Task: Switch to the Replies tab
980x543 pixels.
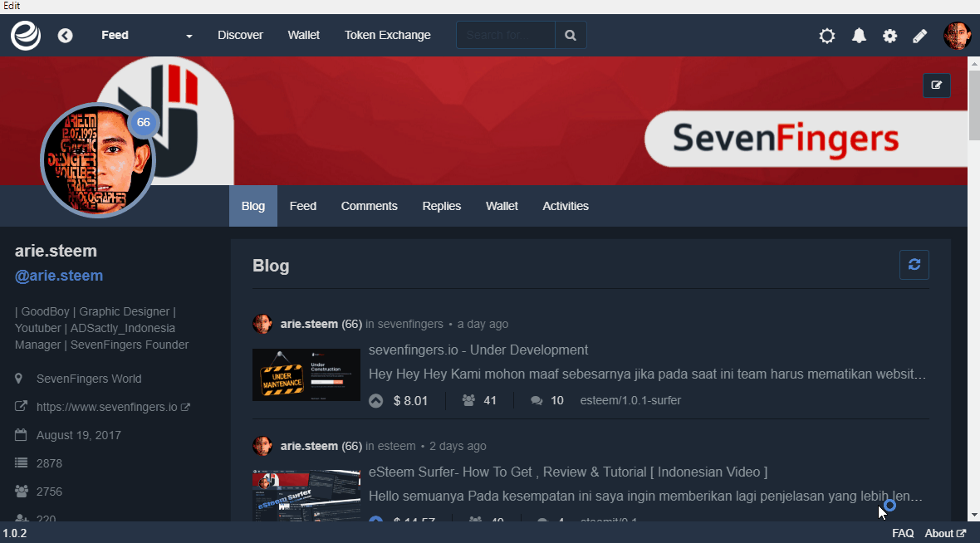Action: tap(442, 206)
